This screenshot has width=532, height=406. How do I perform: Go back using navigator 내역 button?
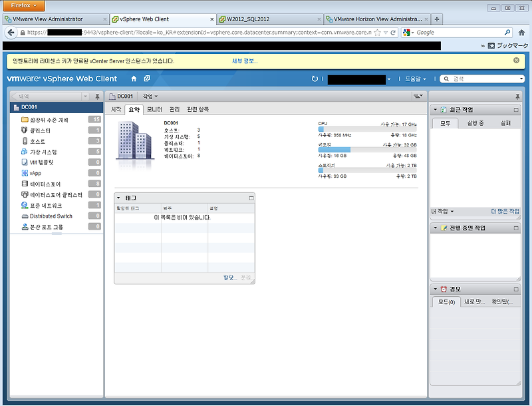46,97
